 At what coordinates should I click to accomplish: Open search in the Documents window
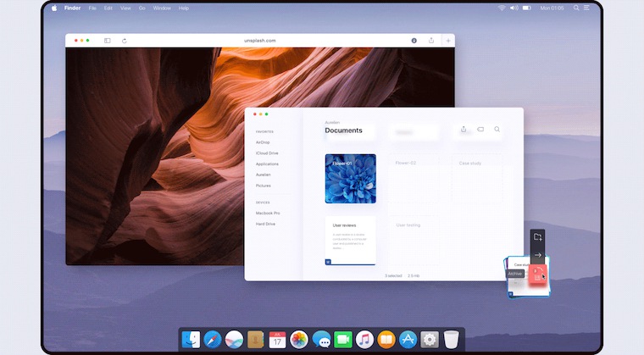(x=497, y=129)
